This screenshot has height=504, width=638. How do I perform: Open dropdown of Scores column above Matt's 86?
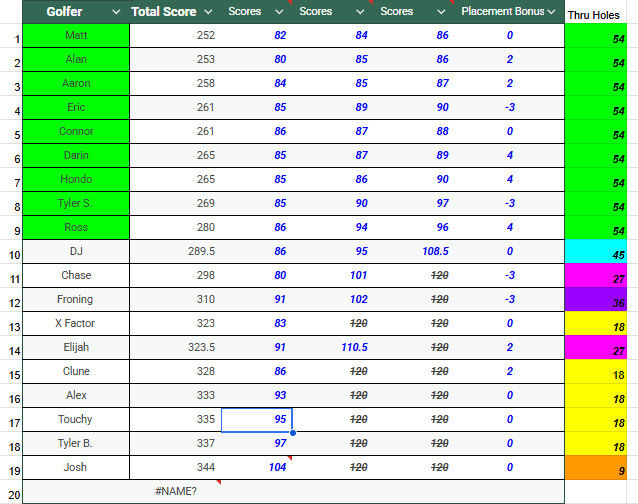pyautogui.click(x=441, y=12)
